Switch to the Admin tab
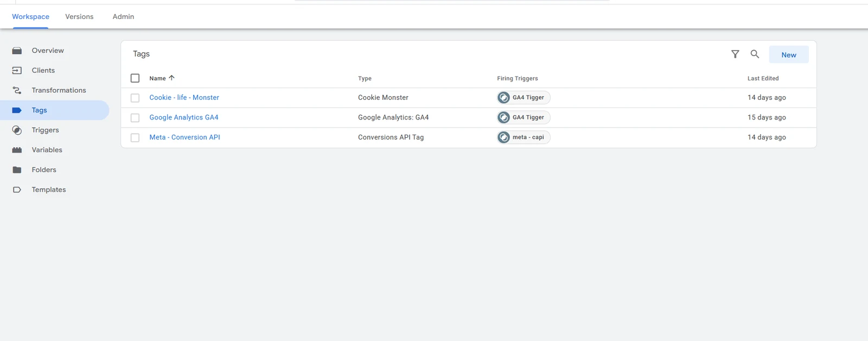This screenshot has height=341, width=868. [x=123, y=17]
